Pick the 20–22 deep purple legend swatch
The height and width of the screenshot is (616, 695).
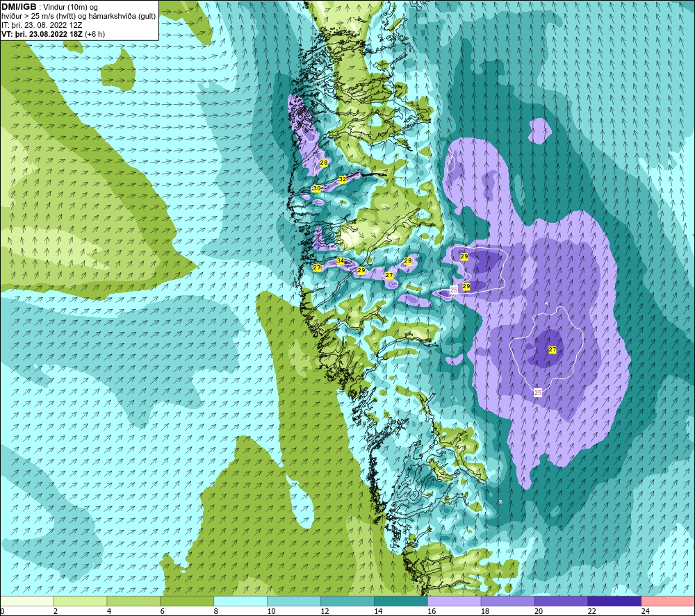[561, 601]
